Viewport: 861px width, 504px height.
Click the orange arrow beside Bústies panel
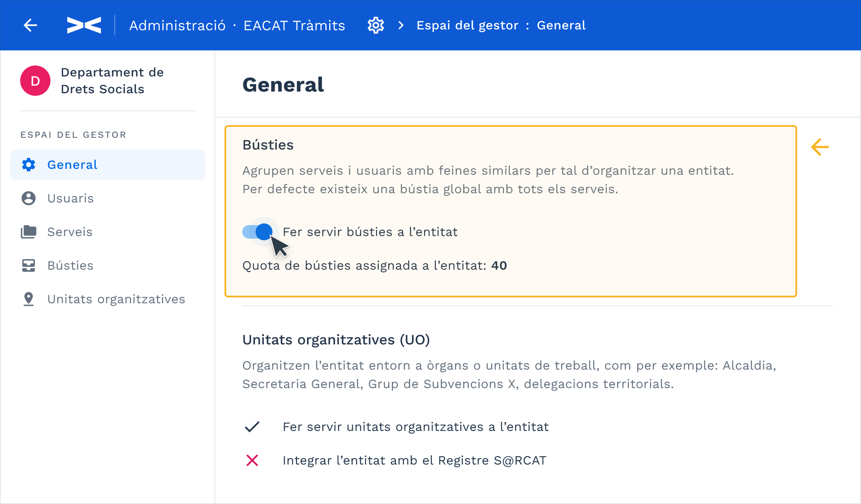point(820,147)
